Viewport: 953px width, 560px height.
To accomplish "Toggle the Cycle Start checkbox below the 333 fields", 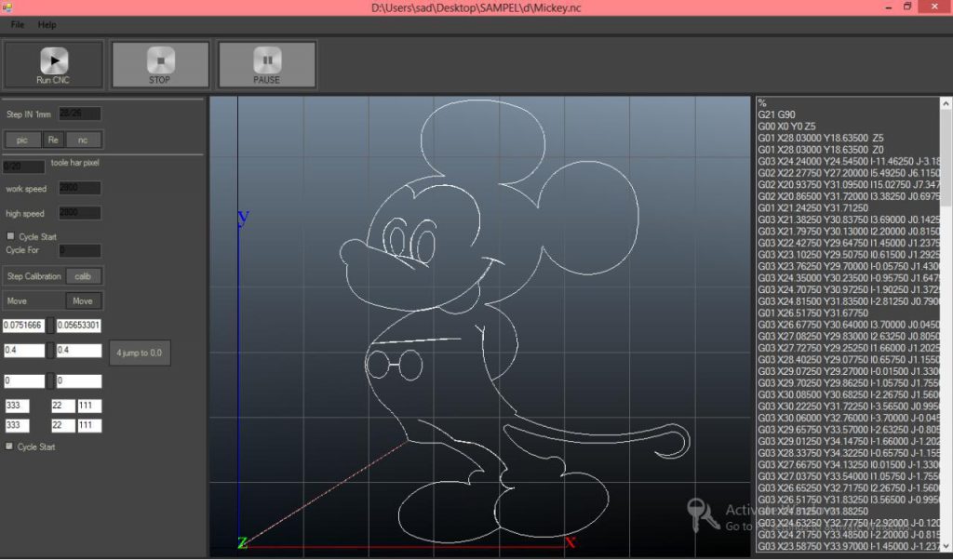I will point(9,447).
